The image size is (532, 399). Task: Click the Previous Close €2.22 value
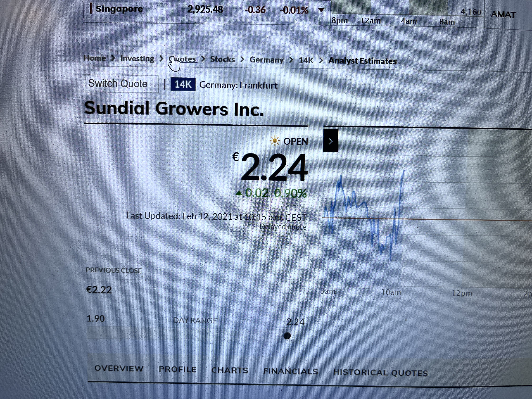tap(99, 290)
